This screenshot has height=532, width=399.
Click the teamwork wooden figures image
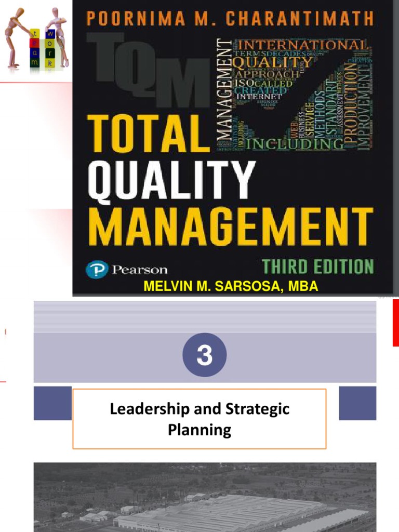click(36, 38)
